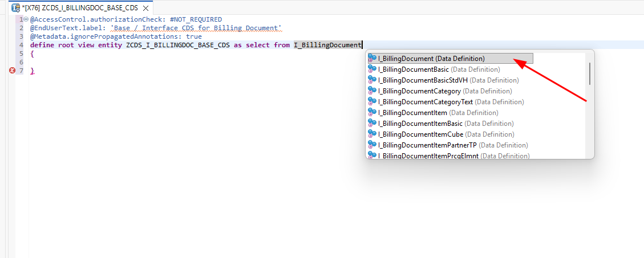Click the data definition icon beside I_BillingDocumentItem (Data Definition)
The image size is (644, 258).
pos(372,112)
